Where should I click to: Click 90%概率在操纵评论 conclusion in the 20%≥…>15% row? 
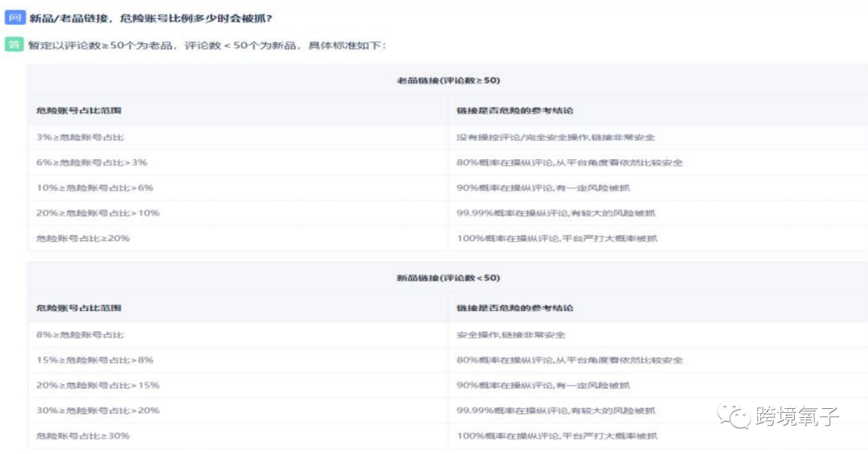click(543, 385)
